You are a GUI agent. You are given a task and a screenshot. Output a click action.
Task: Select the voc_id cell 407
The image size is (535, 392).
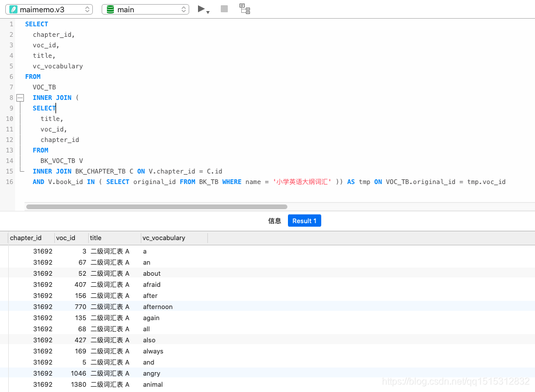coord(80,285)
